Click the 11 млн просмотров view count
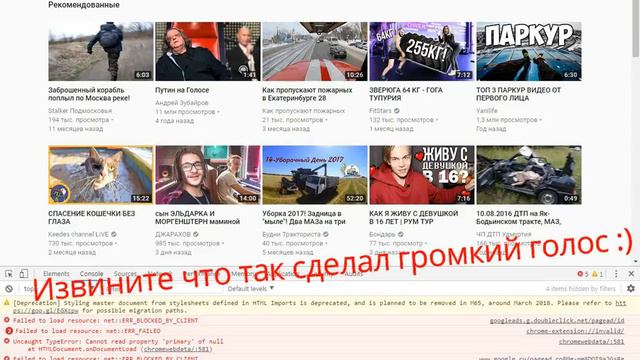The height and width of the screenshot is (360, 640). (185, 112)
